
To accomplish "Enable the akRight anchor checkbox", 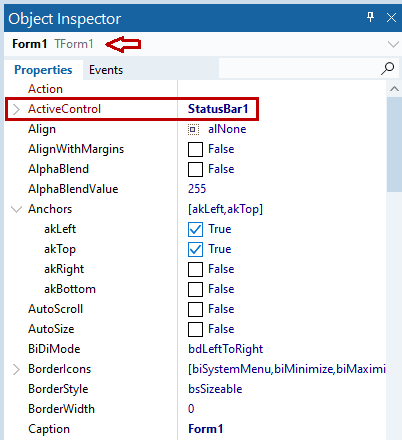I will pos(195,269).
